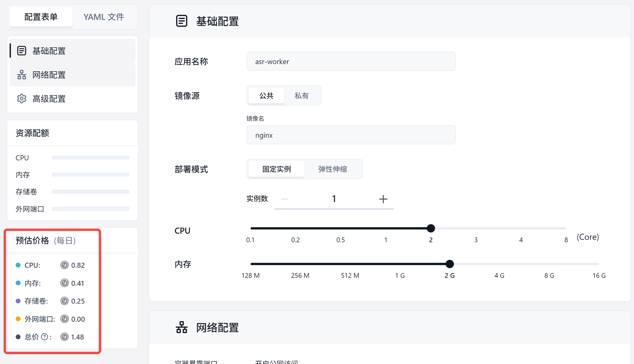
Task: Select the 公共 image source option
Action: point(266,95)
